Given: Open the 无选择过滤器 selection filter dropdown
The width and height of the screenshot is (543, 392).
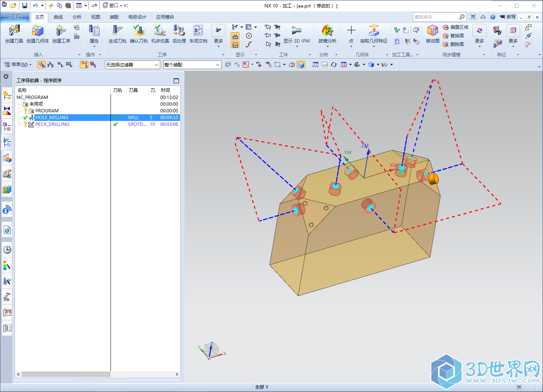Looking at the screenshot, I should 133,65.
